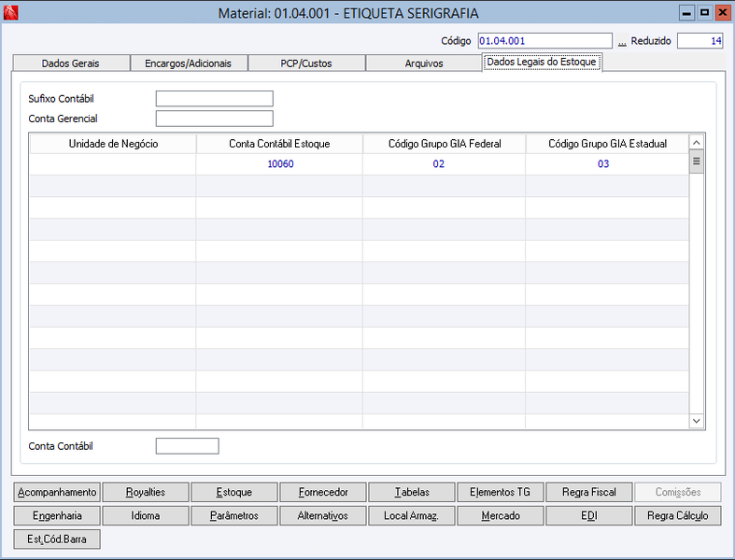Click the Conta Gerencial input box
The image size is (735, 560).
pyautogui.click(x=214, y=119)
